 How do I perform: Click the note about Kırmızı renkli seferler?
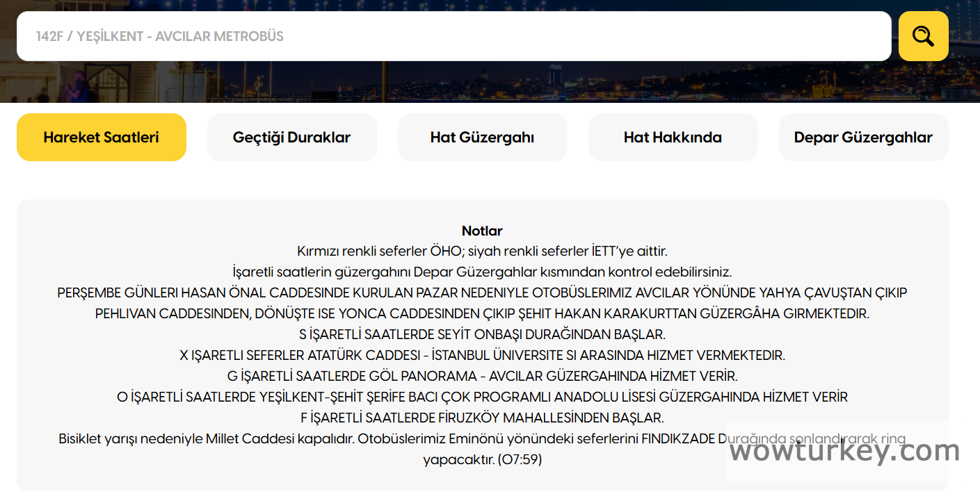(482, 251)
